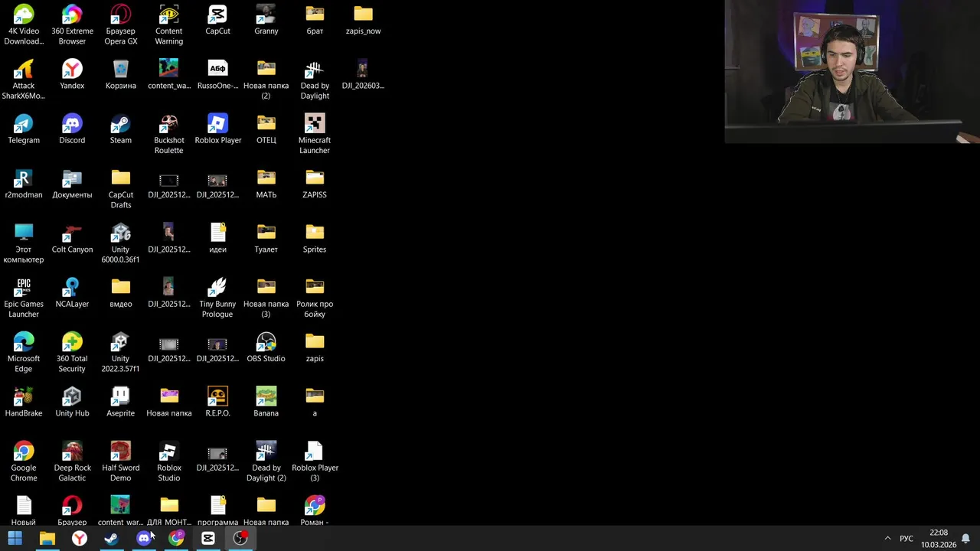The width and height of the screenshot is (980, 551).
Task: Open the Telegram desktop shortcut
Action: tap(24, 129)
